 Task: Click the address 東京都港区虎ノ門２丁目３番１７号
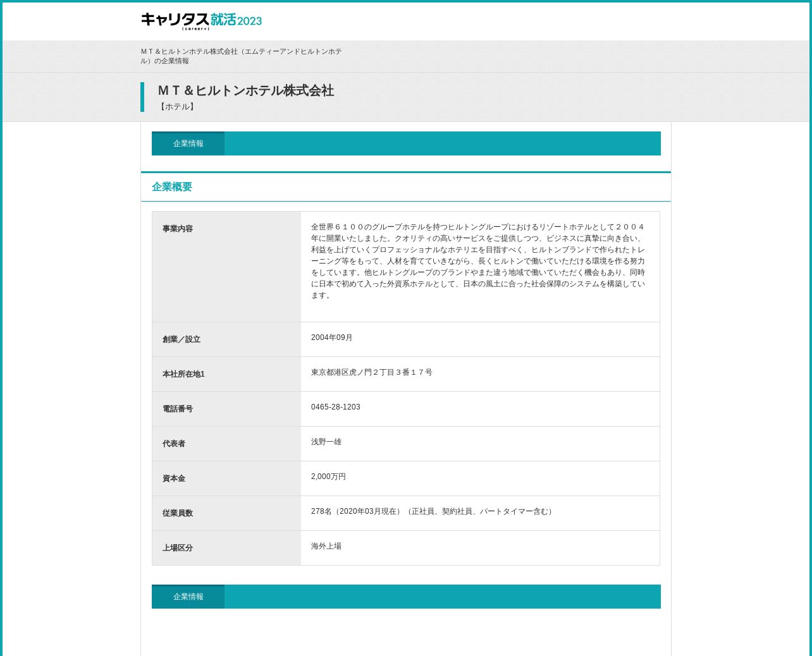pos(372,372)
